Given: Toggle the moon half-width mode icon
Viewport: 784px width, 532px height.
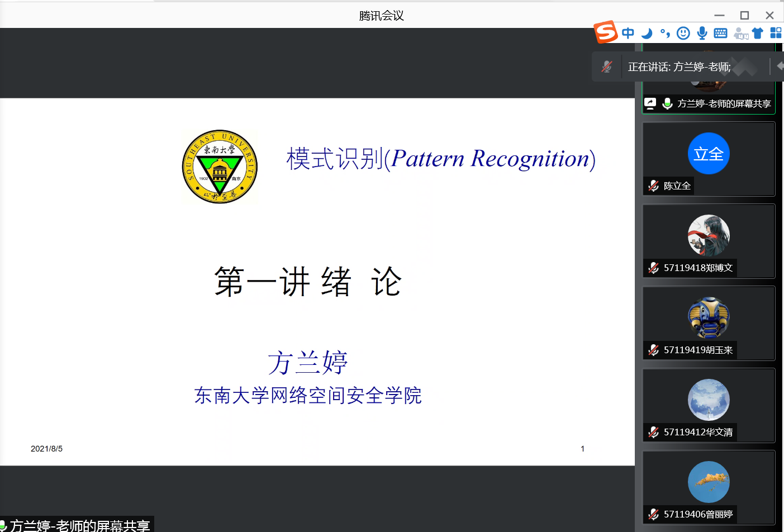Looking at the screenshot, I should [647, 33].
